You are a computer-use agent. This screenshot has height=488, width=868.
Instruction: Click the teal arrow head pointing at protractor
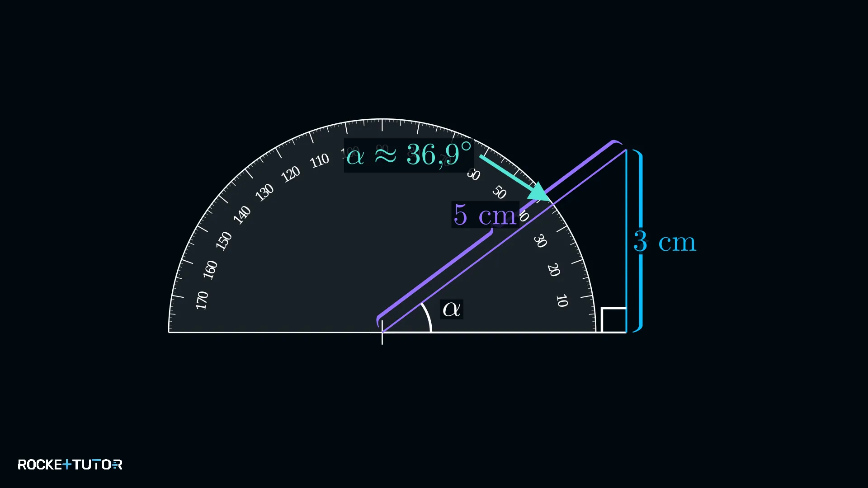pyautogui.click(x=539, y=193)
